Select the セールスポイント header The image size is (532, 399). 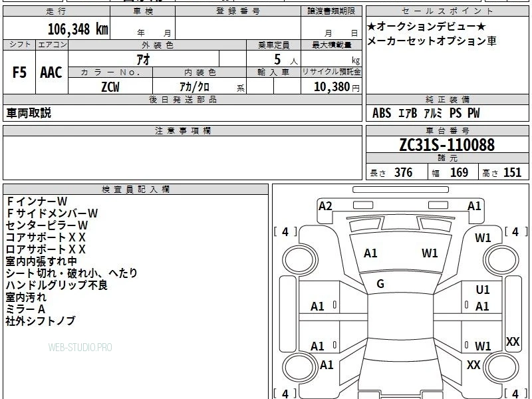448,11
